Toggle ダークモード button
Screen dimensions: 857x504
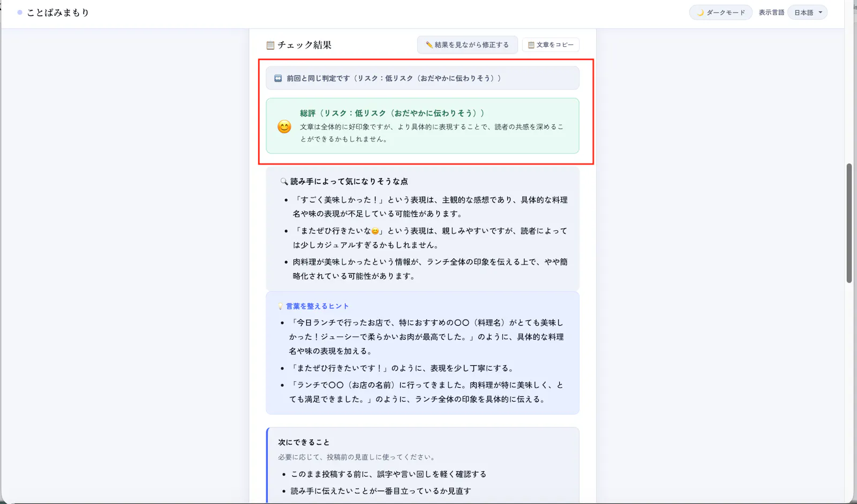point(720,12)
